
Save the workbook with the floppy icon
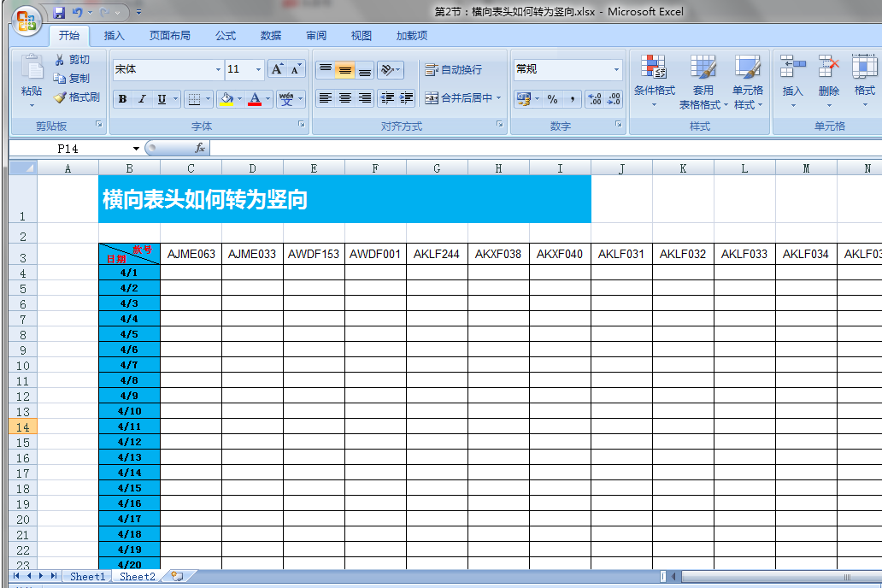click(59, 12)
